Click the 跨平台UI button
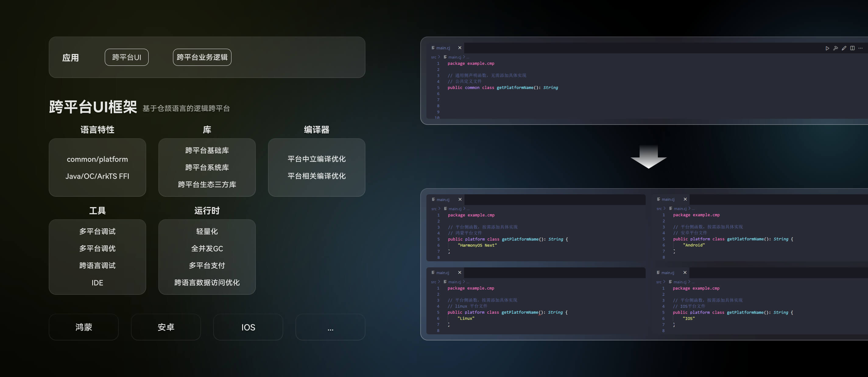The height and width of the screenshot is (377, 868). coord(126,57)
